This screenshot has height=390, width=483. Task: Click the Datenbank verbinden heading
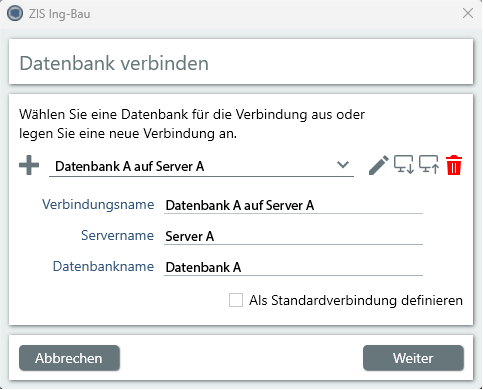(114, 63)
